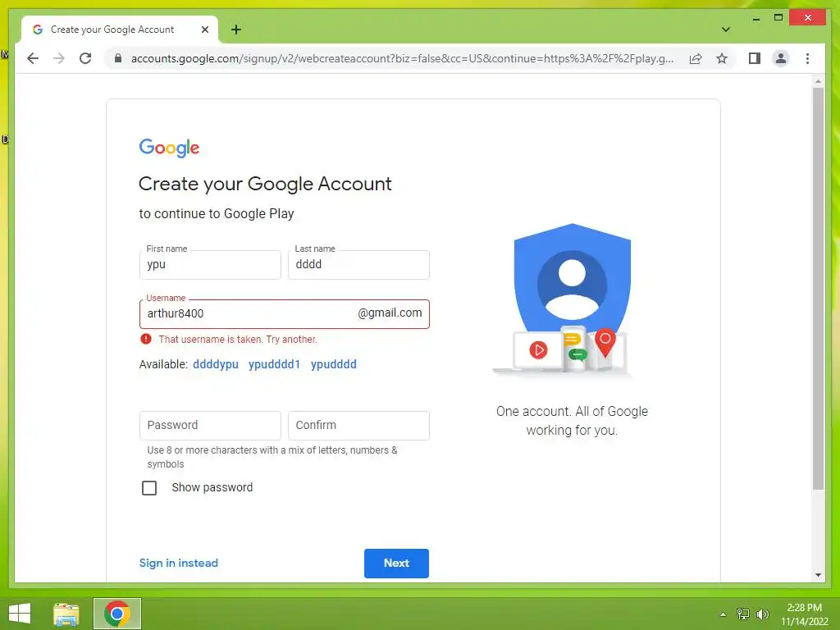Image resolution: width=840 pixels, height=630 pixels.
Task: Click the red username error icon
Action: 146,339
